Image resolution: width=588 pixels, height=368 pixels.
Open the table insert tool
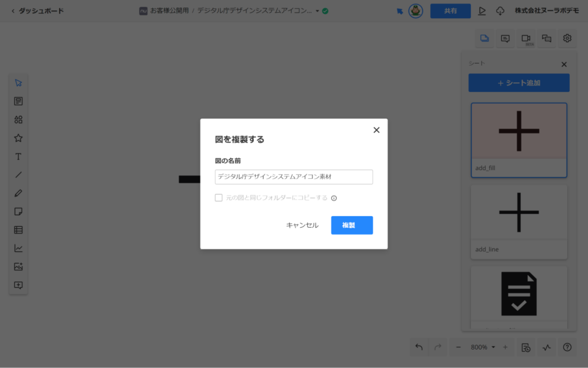[18, 230]
